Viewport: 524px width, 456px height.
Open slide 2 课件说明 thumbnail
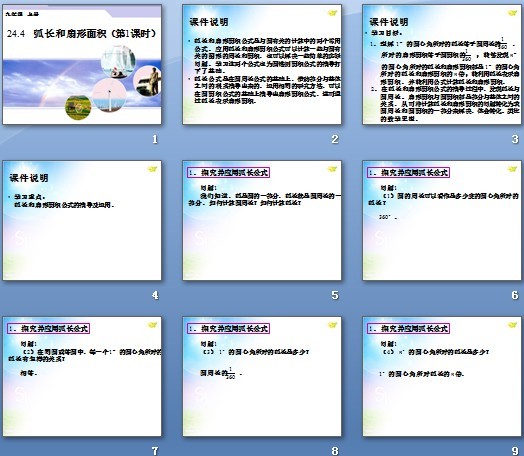coord(262,64)
